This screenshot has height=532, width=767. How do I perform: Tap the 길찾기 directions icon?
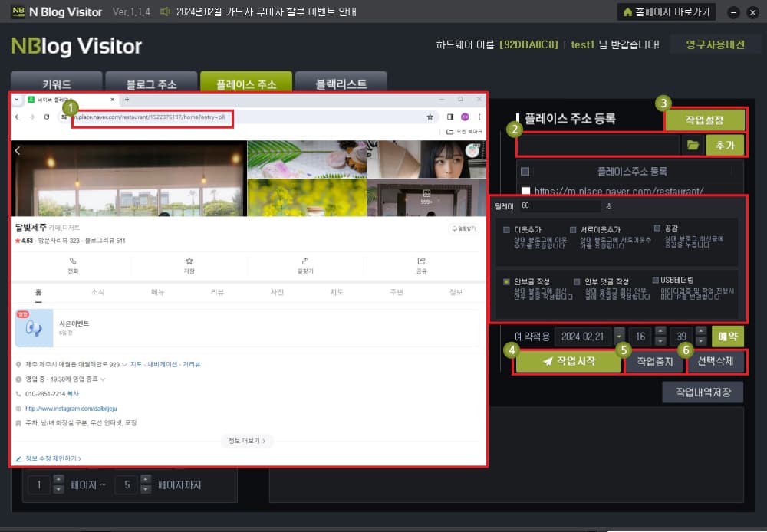[305, 261]
